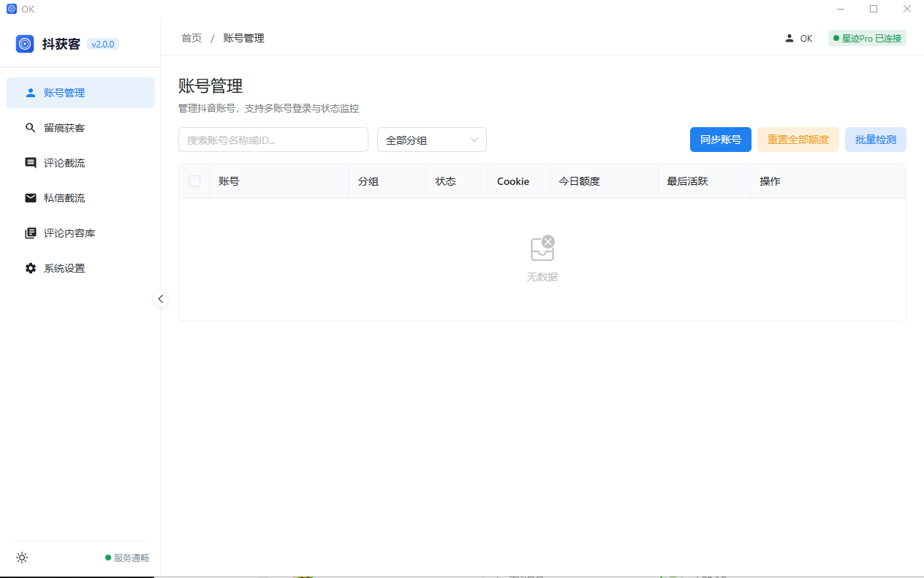Click the OK username in top bar

point(806,38)
